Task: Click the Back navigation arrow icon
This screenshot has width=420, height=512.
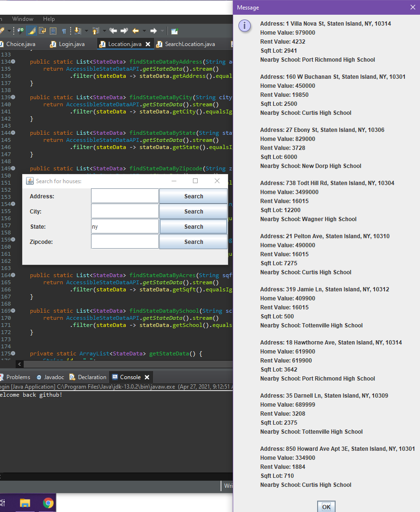Action: 135,30
